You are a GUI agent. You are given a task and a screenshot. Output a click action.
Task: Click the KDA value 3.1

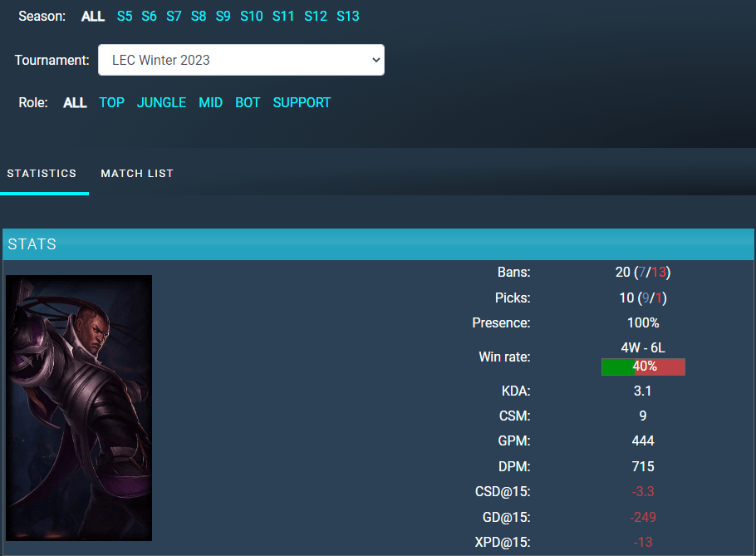coord(643,391)
